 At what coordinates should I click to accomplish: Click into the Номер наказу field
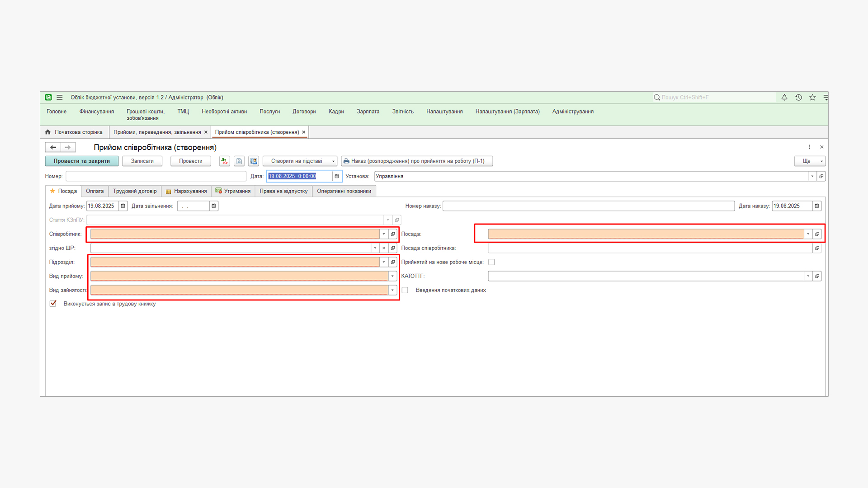click(x=588, y=206)
